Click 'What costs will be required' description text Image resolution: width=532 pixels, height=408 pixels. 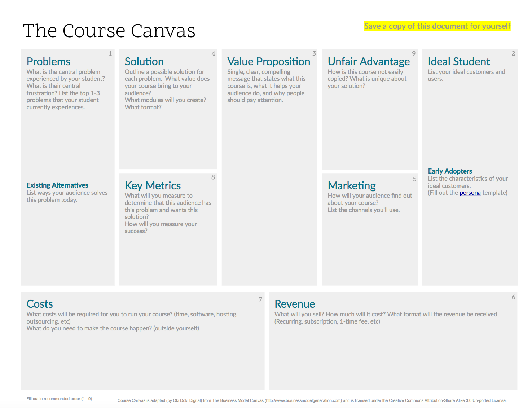[x=132, y=318]
